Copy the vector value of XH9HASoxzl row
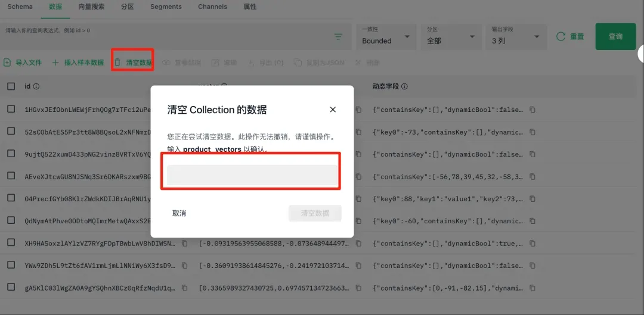The image size is (644, 315). pyautogui.click(x=185, y=243)
